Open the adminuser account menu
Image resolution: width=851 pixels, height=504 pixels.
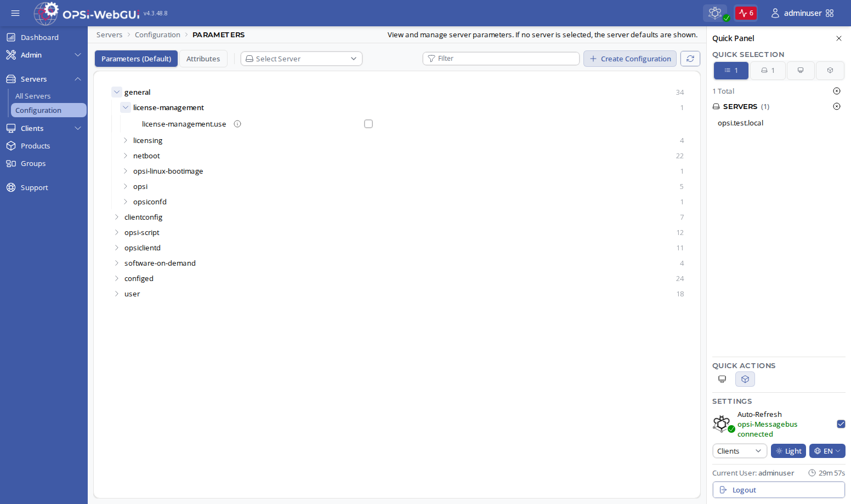click(796, 13)
